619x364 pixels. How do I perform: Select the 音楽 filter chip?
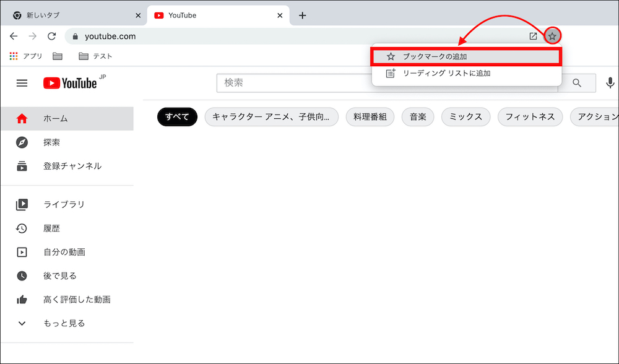click(418, 117)
